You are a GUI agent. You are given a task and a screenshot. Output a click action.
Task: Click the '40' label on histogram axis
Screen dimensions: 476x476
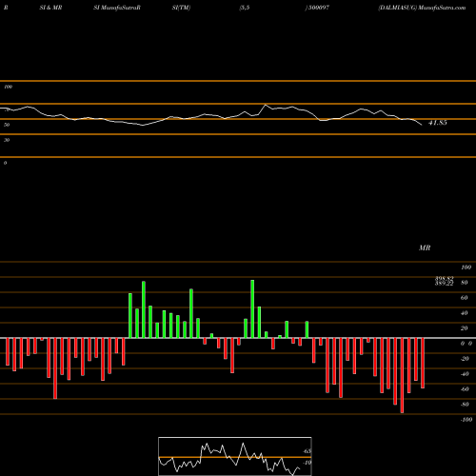coord(464,313)
